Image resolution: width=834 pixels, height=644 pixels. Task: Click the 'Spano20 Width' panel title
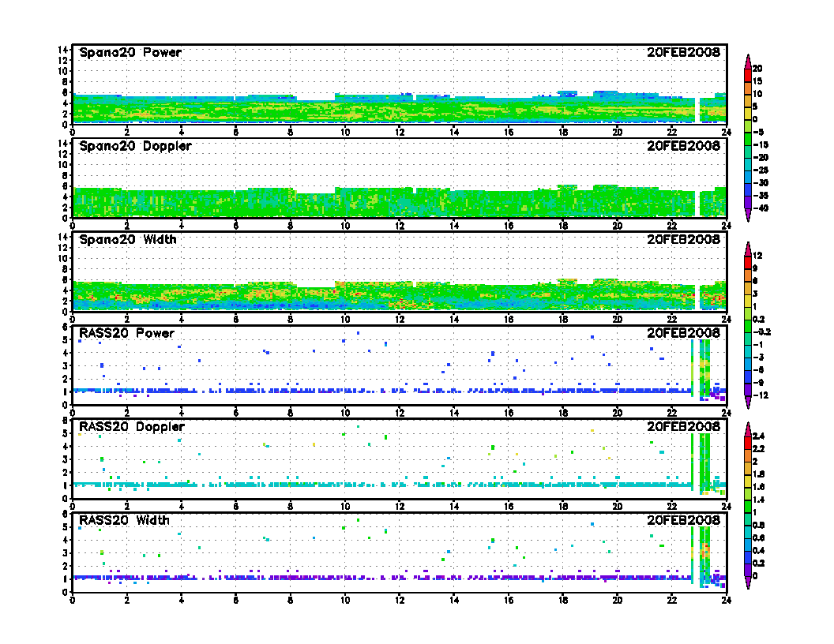(128, 240)
